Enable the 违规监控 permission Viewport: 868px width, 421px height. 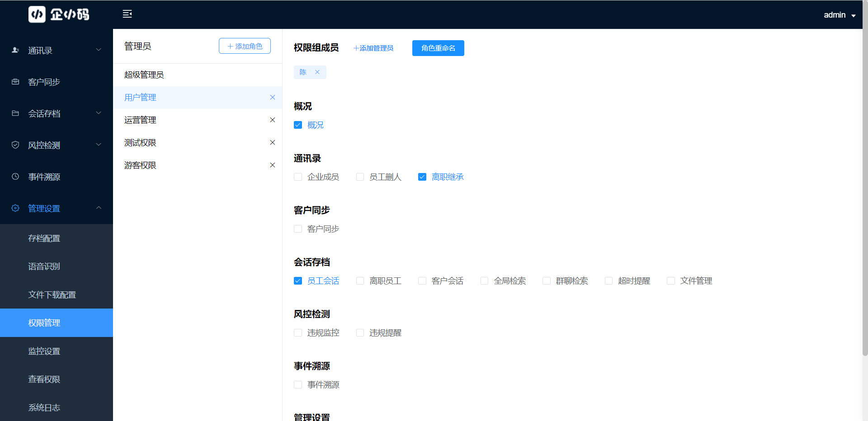tap(298, 333)
